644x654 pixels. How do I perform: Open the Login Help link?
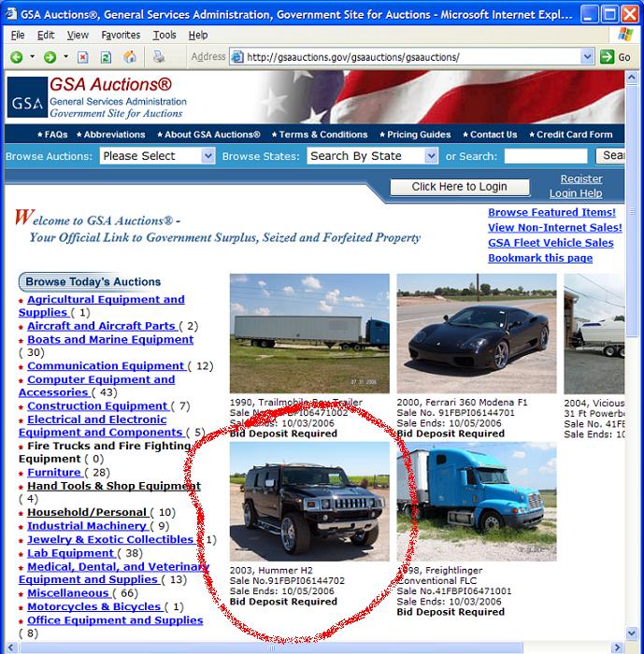(x=576, y=193)
